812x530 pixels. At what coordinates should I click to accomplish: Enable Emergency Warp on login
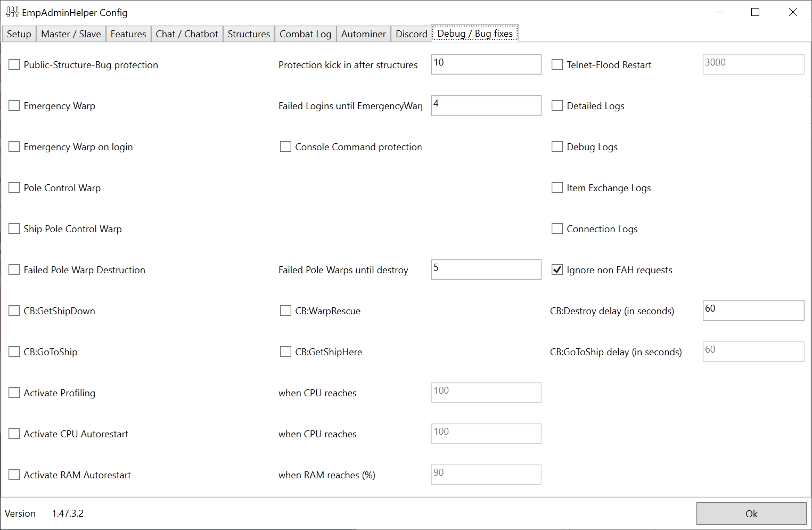tap(14, 146)
